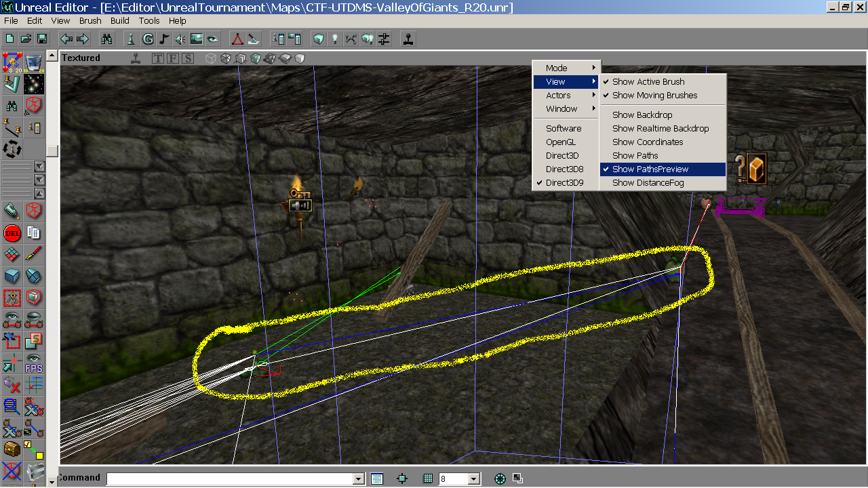The height and width of the screenshot is (488, 868).
Task: Open Build Options sliders icon
Action: pos(384,39)
